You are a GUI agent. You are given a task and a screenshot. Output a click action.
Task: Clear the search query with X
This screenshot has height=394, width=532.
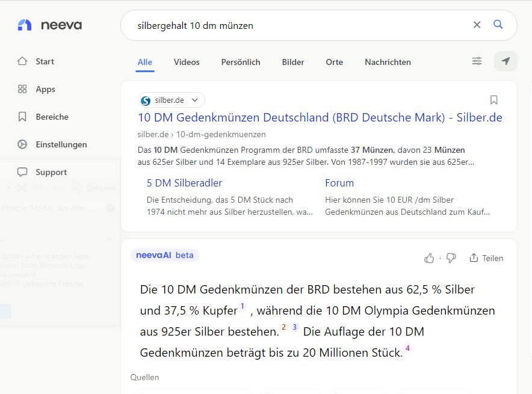(x=477, y=25)
